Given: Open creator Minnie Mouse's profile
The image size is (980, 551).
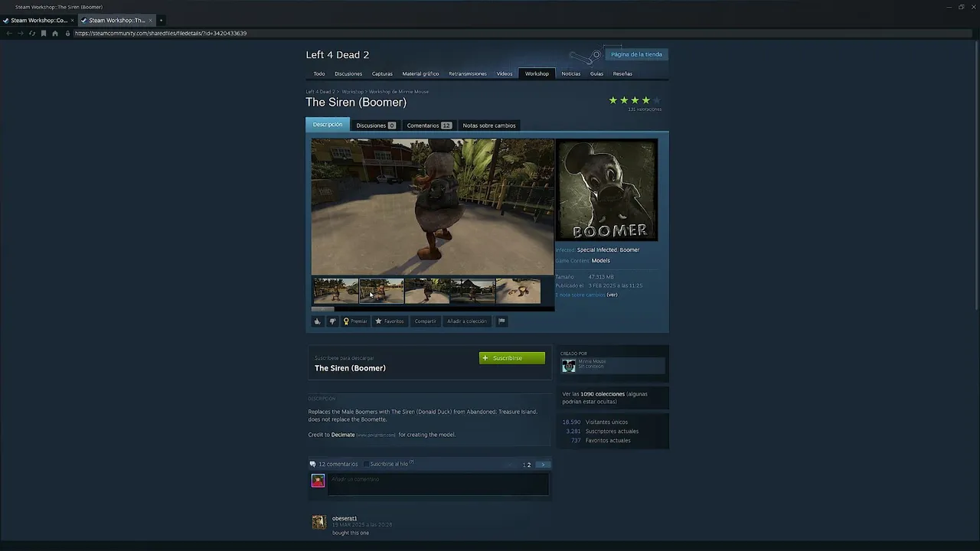Looking at the screenshot, I should click(x=592, y=361).
